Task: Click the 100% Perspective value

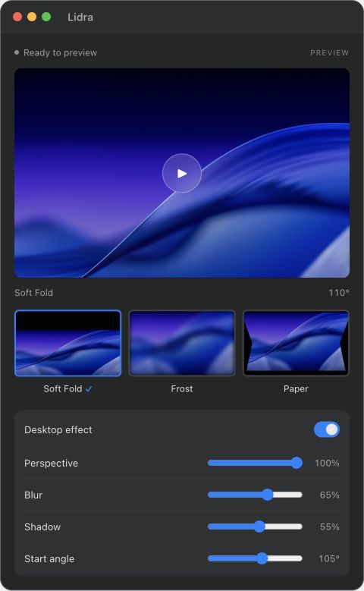Action: (x=327, y=463)
